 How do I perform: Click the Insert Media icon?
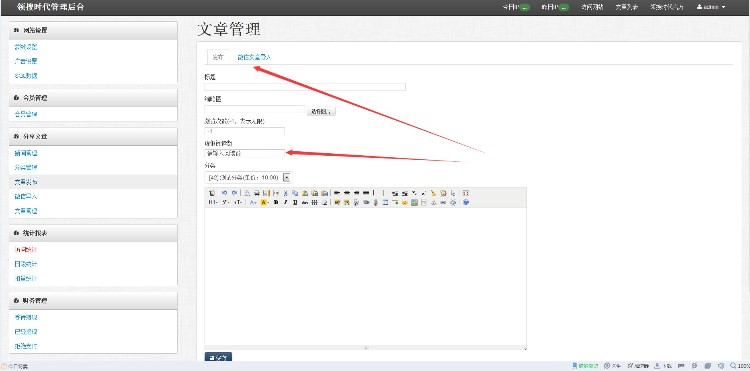coord(366,202)
